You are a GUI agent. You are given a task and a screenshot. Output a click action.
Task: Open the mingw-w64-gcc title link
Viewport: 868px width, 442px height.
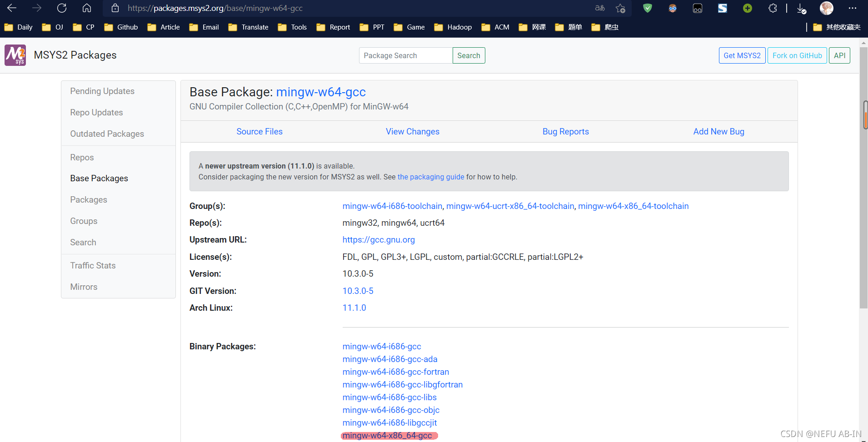pyautogui.click(x=321, y=92)
